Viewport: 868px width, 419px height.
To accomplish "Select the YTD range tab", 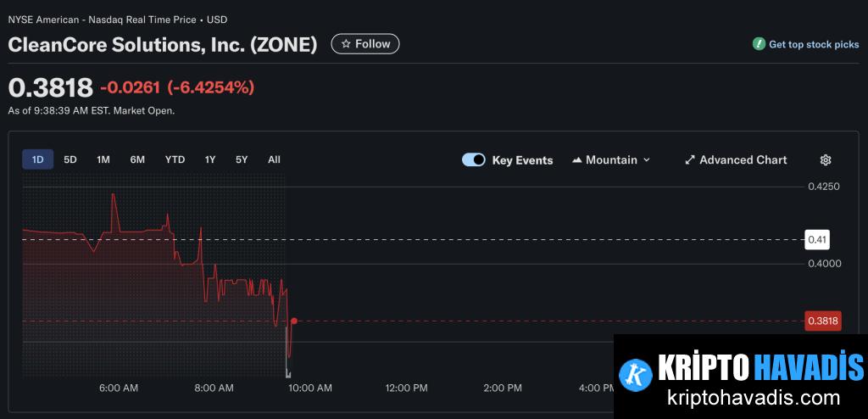I will tap(175, 159).
